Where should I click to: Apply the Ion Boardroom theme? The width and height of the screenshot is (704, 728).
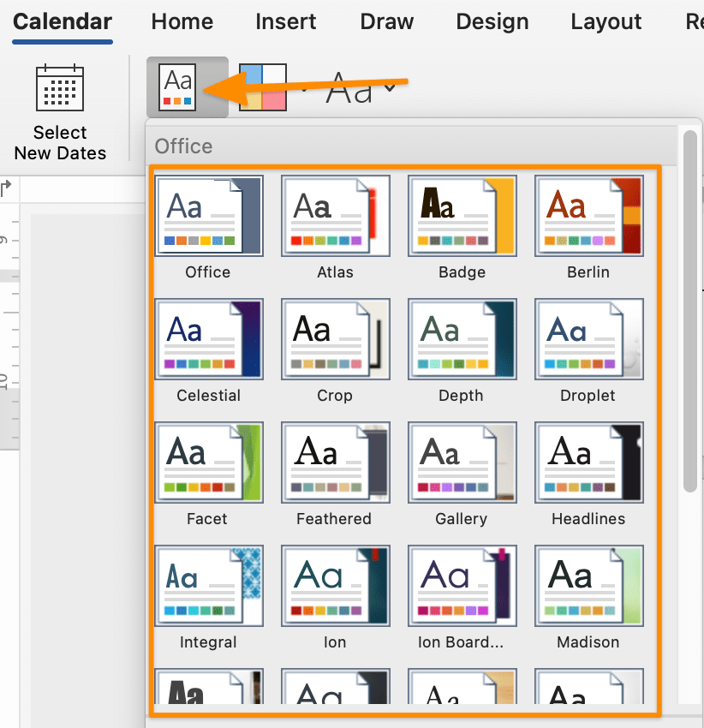(462, 586)
